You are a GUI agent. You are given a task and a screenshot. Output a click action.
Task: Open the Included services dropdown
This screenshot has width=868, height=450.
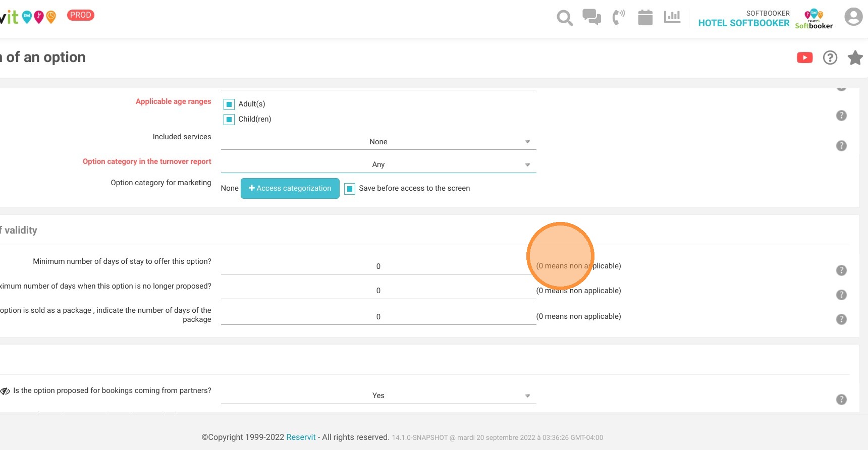(x=378, y=142)
